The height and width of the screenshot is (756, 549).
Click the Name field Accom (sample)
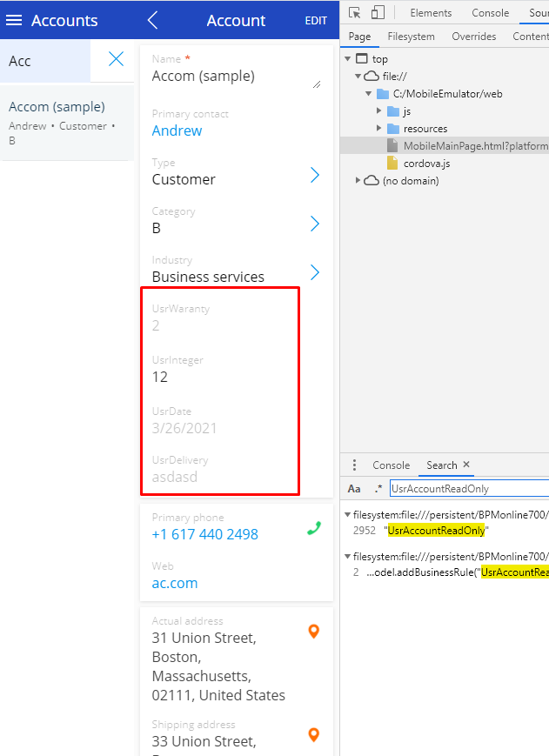coord(203,77)
